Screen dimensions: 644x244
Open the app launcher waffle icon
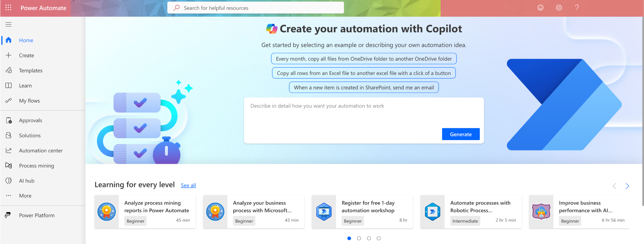pos(8,8)
